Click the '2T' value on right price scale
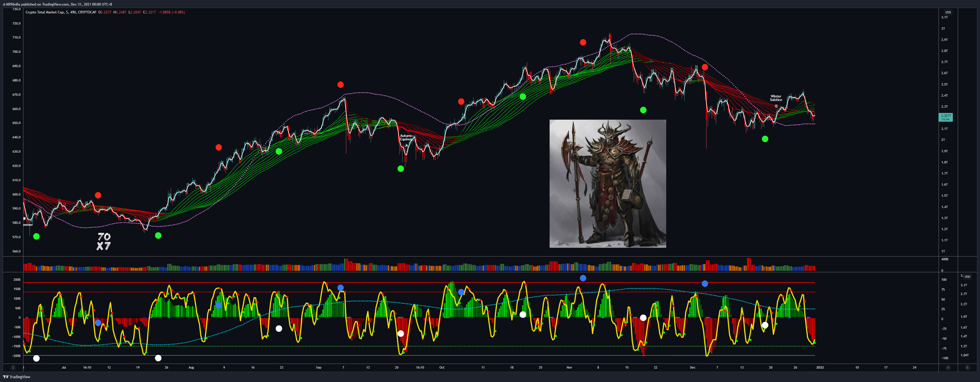 [x=943, y=140]
